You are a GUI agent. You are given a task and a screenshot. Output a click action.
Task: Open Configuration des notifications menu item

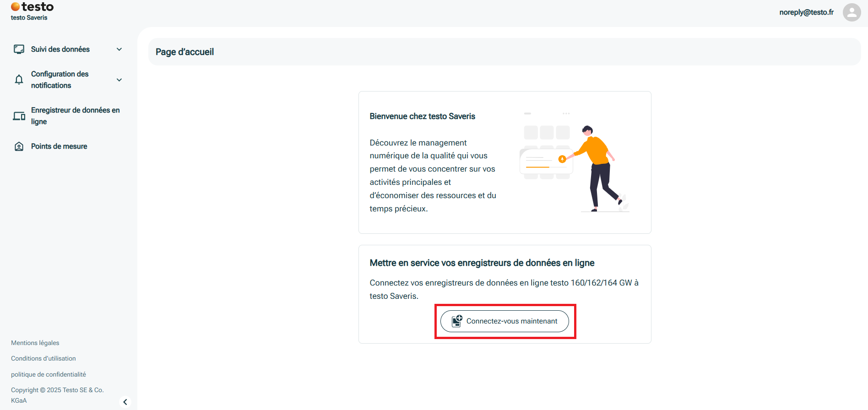coord(60,80)
